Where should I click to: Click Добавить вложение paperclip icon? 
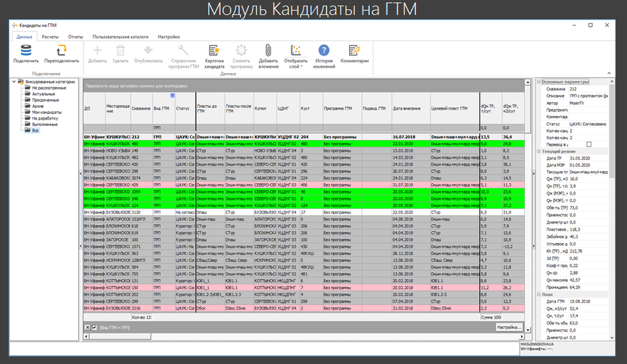click(268, 50)
